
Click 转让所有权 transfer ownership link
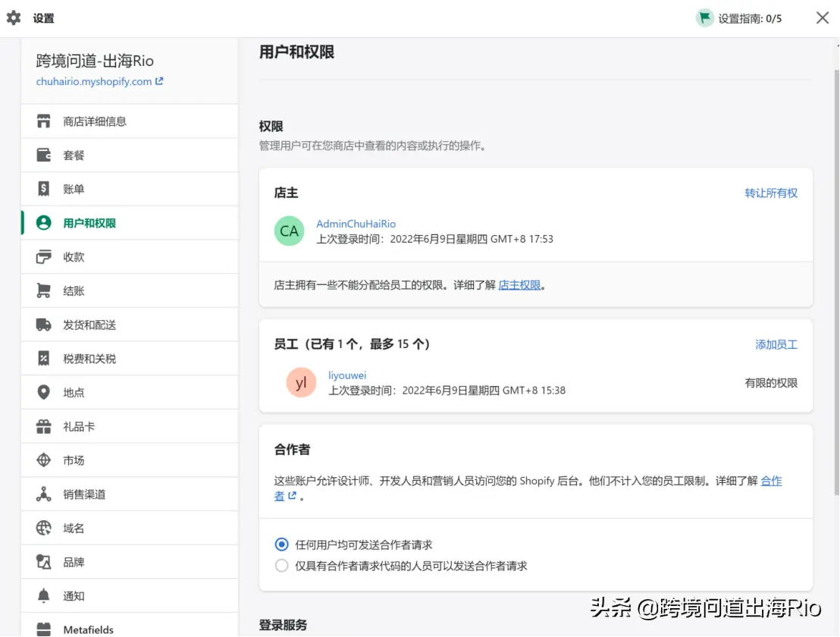(x=770, y=193)
